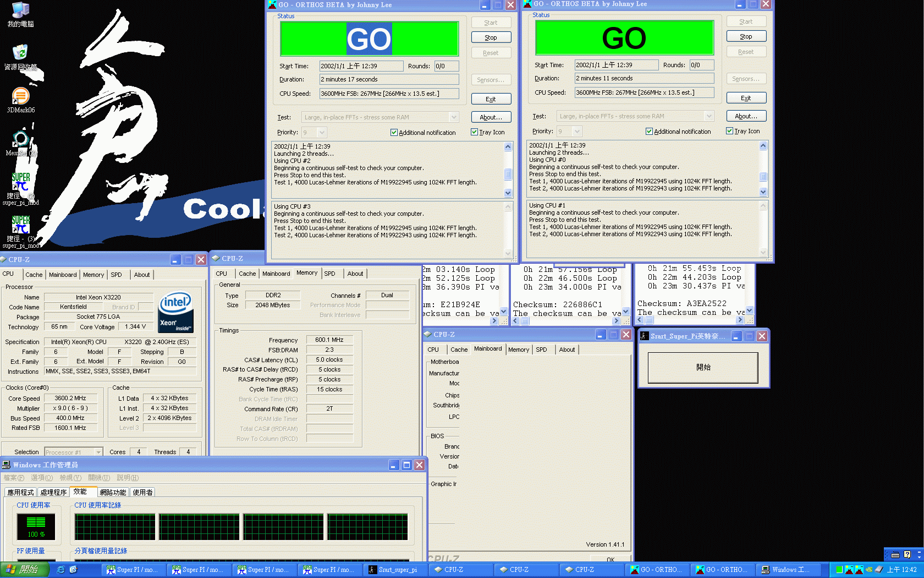
Task: Open the Memory tab in the CPU-Z Mainboard window
Action: (518, 350)
